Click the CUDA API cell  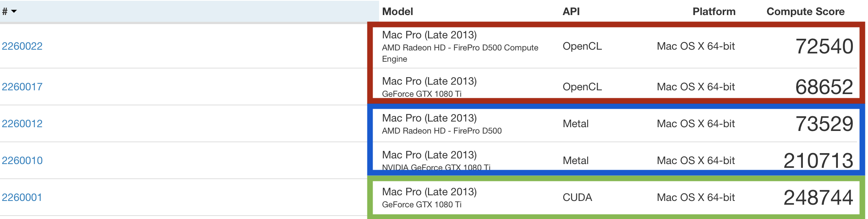pos(577,198)
